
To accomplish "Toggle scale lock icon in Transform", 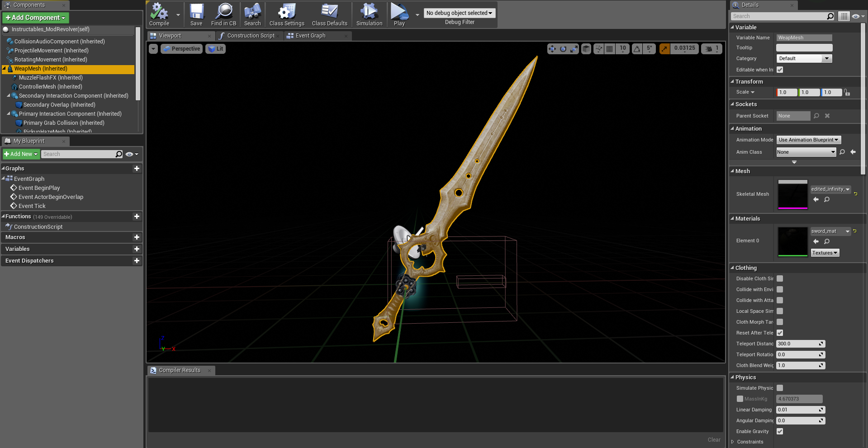I will (847, 92).
